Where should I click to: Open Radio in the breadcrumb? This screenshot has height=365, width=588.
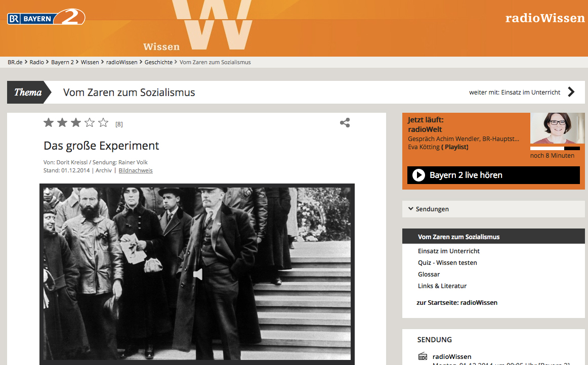click(x=37, y=62)
